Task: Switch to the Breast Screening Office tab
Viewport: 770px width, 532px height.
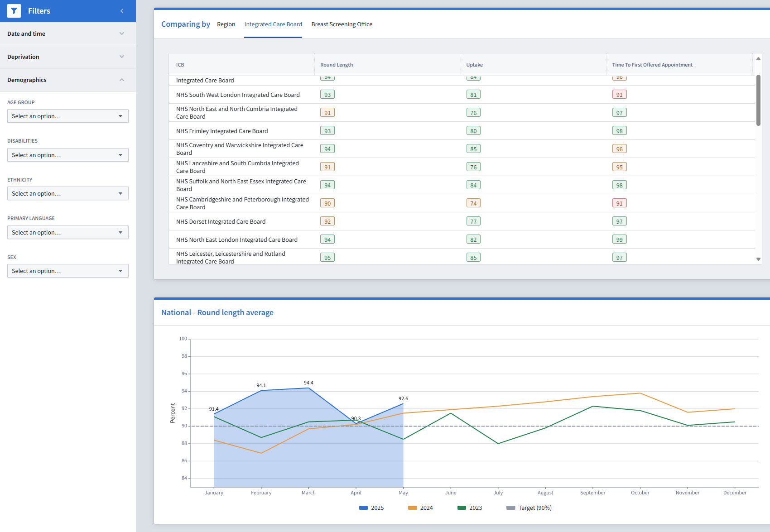Action: coord(342,24)
